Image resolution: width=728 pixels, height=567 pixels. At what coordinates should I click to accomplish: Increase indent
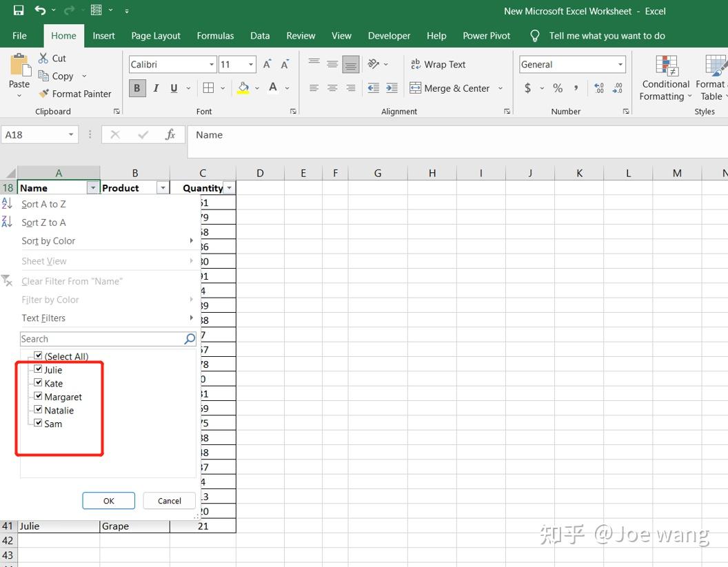pos(392,88)
